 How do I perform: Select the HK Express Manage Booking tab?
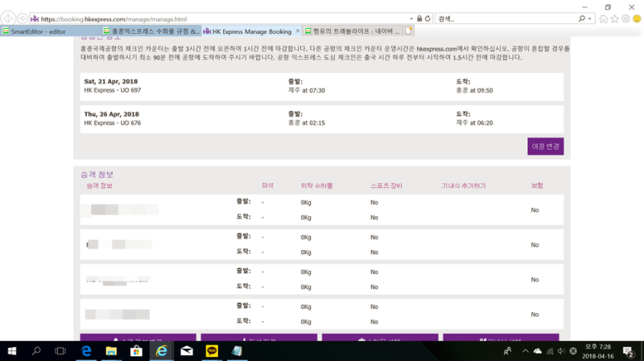252,31
